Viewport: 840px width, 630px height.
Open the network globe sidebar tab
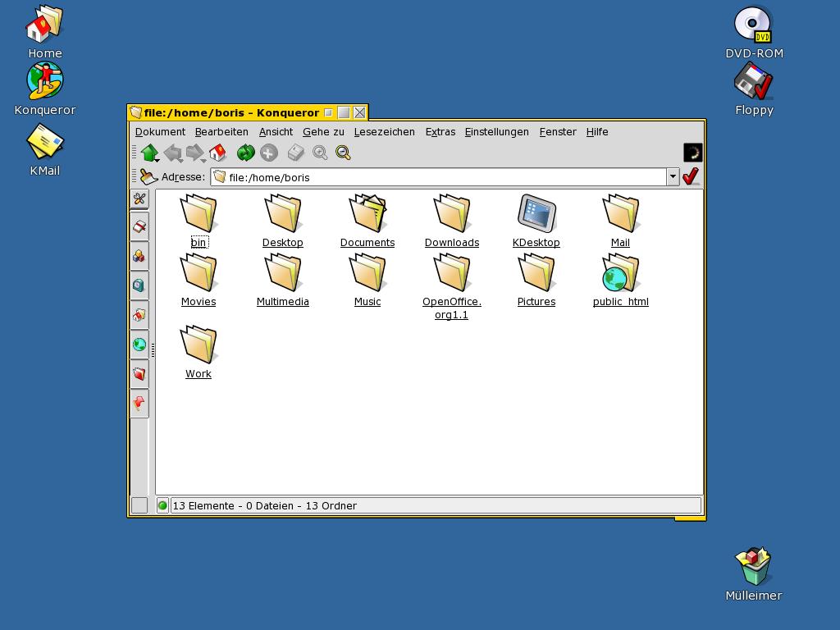point(139,344)
